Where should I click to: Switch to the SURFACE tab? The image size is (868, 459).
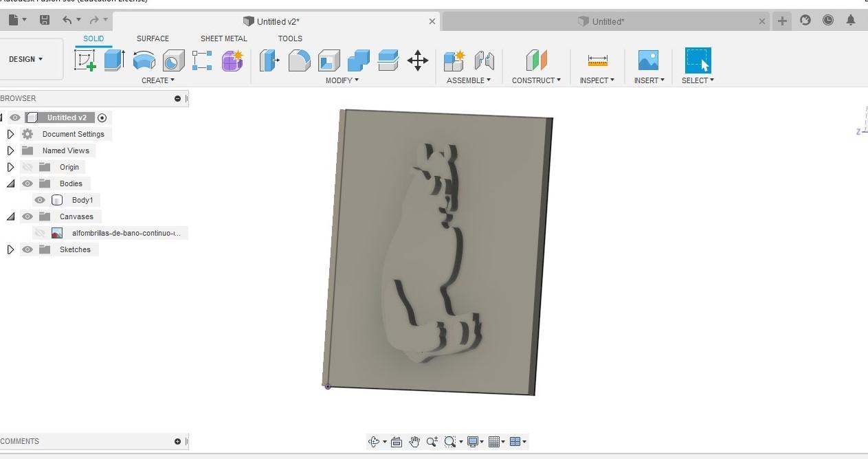pyautogui.click(x=153, y=38)
